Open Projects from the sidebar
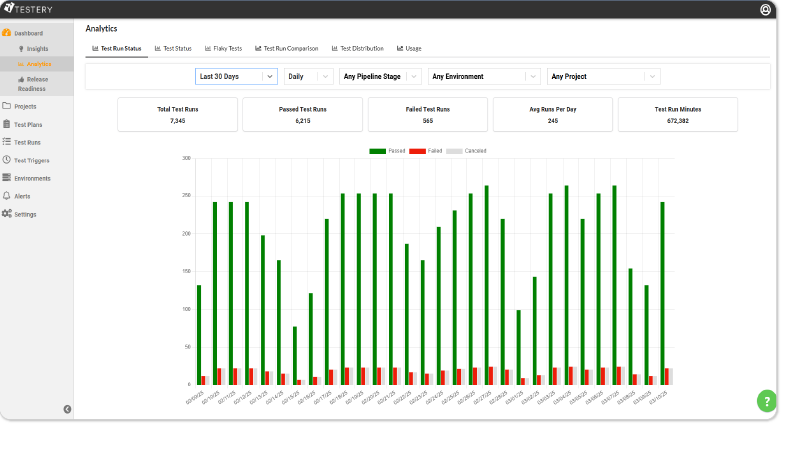 (26, 106)
